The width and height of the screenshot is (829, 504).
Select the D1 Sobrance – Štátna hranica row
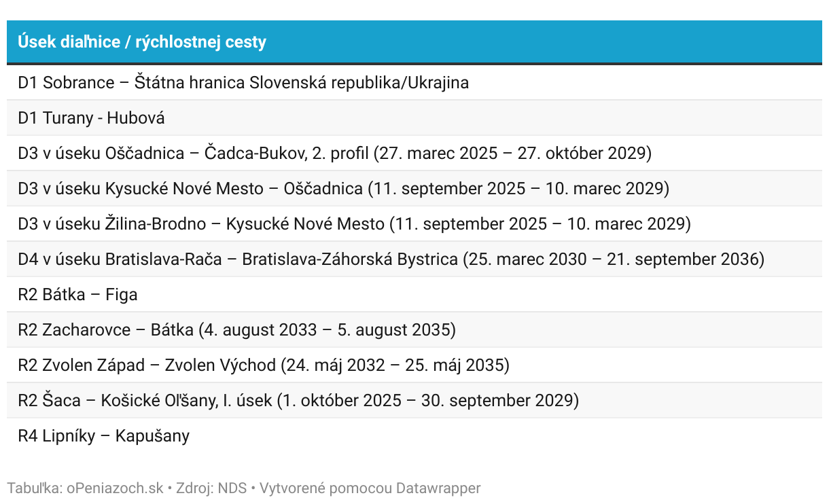click(414, 83)
